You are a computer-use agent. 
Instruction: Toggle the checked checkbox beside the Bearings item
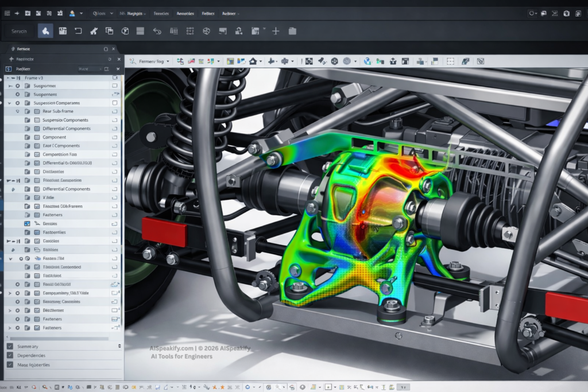point(27,223)
